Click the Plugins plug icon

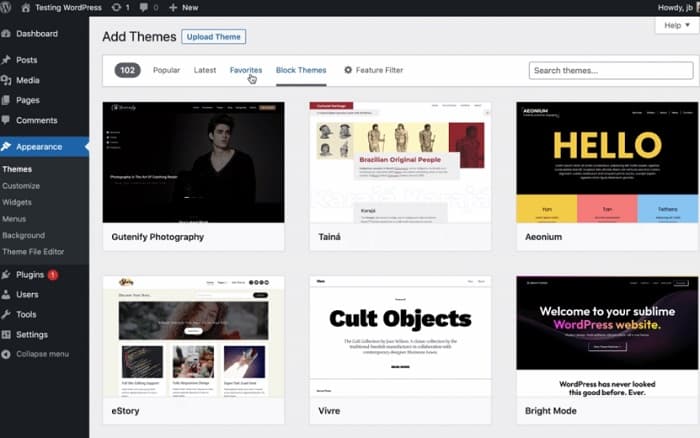(x=6, y=275)
